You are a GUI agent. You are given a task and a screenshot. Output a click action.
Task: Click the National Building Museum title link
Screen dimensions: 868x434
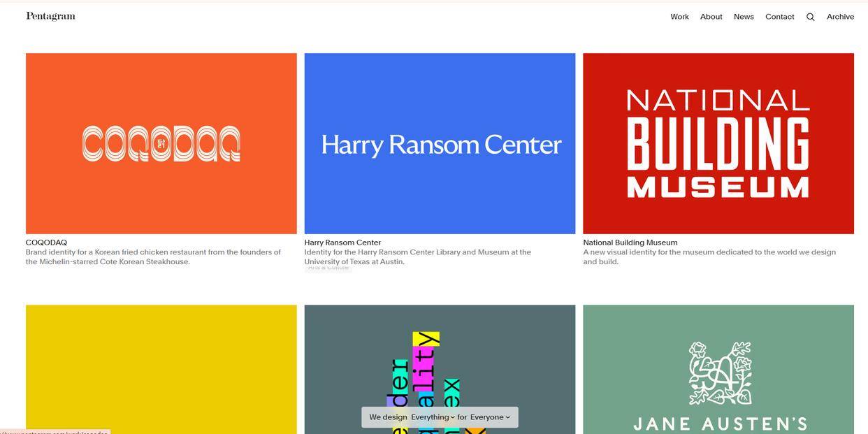tap(630, 243)
